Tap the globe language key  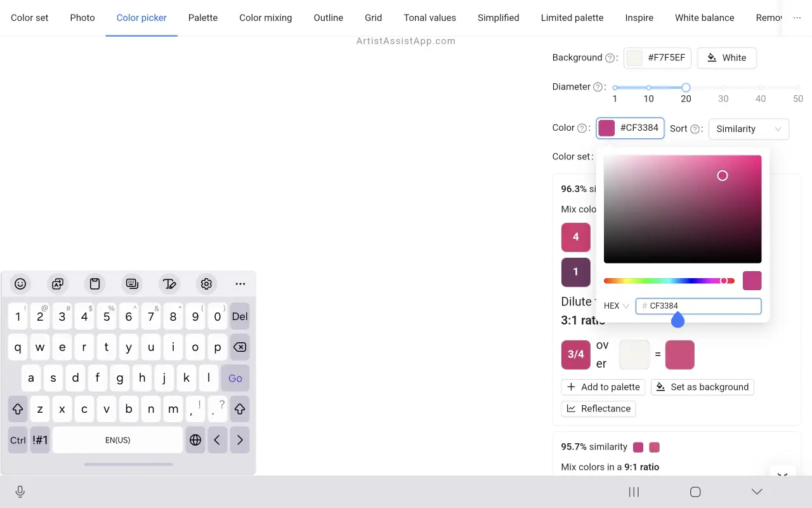click(195, 440)
